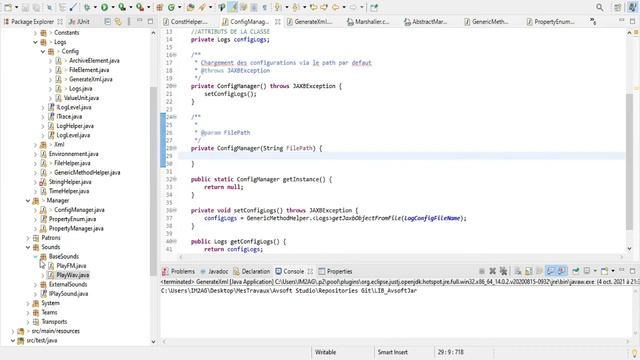640x360 pixels.
Task: Toggle Show Whitespace Characters
Action: (x=264, y=7)
